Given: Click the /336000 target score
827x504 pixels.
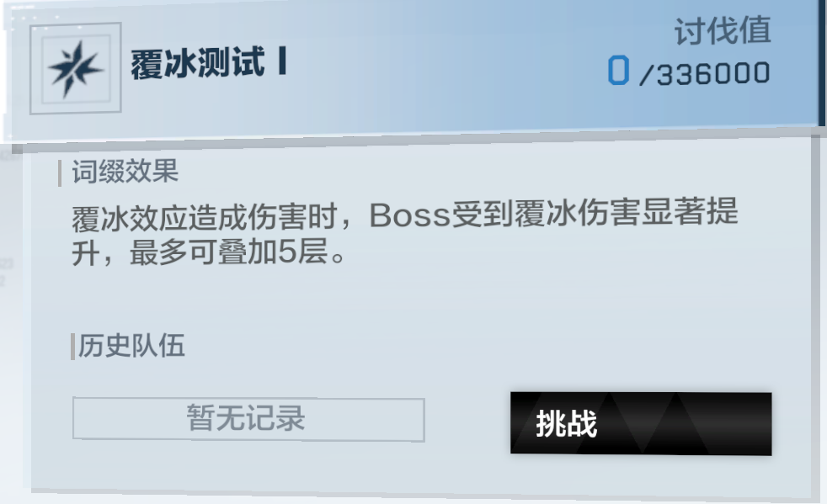Looking at the screenshot, I should [x=705, y=74].
